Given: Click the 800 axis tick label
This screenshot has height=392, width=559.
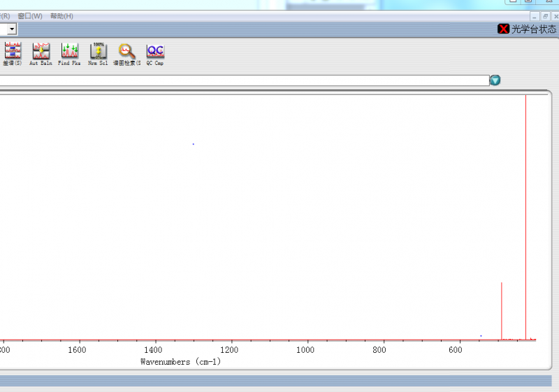Looking at the screenshot, I should (x=379, y=350).
